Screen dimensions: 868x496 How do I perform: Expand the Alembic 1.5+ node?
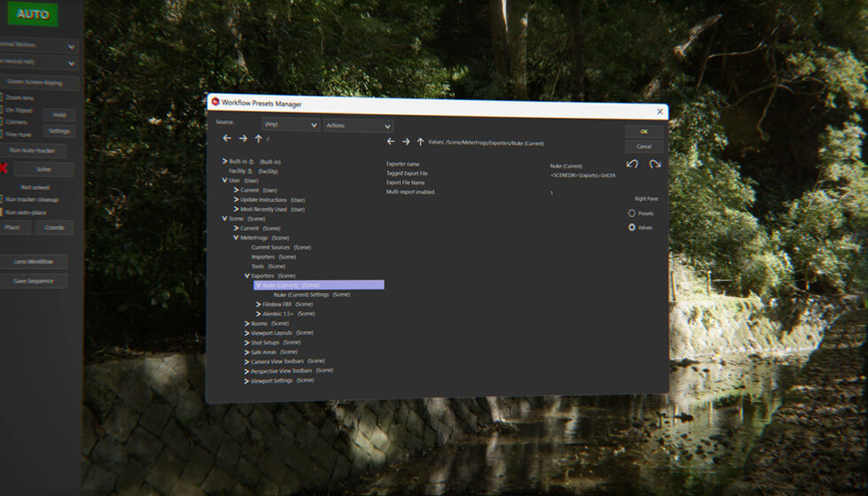(x=259, y=314)
